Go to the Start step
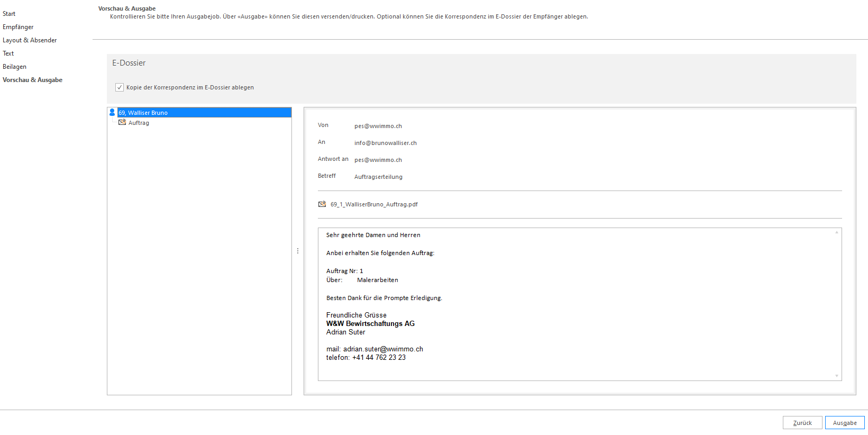 click(x=9, y=14)
